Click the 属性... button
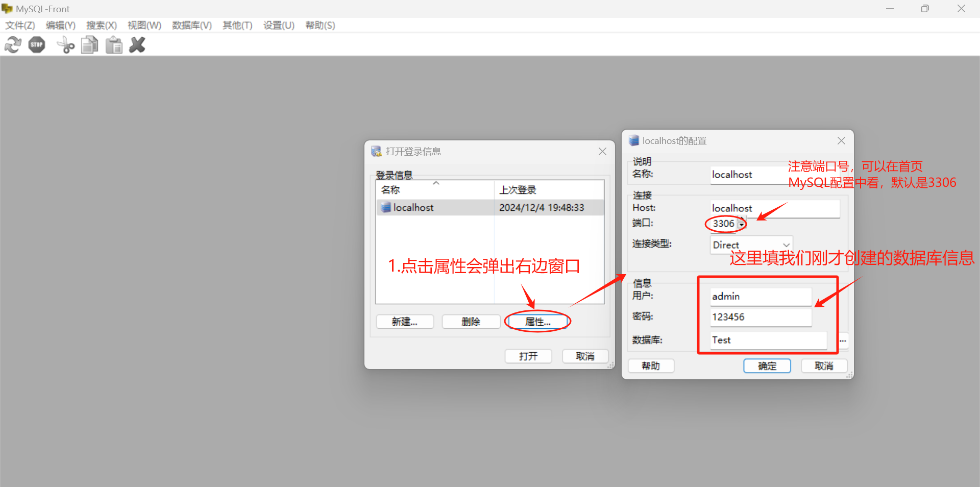This screenshot has height=487, width=980. (x=538, y=322)
